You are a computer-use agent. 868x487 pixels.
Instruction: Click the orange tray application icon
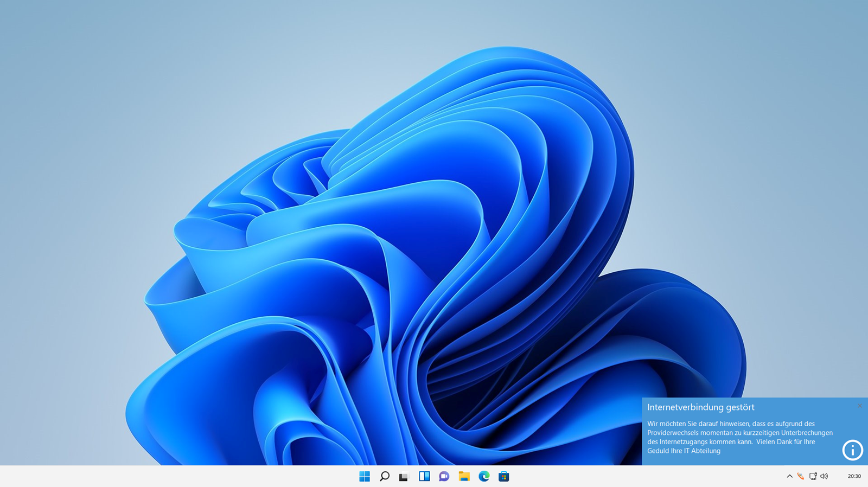pyautogui.click(x=801, y=476)
